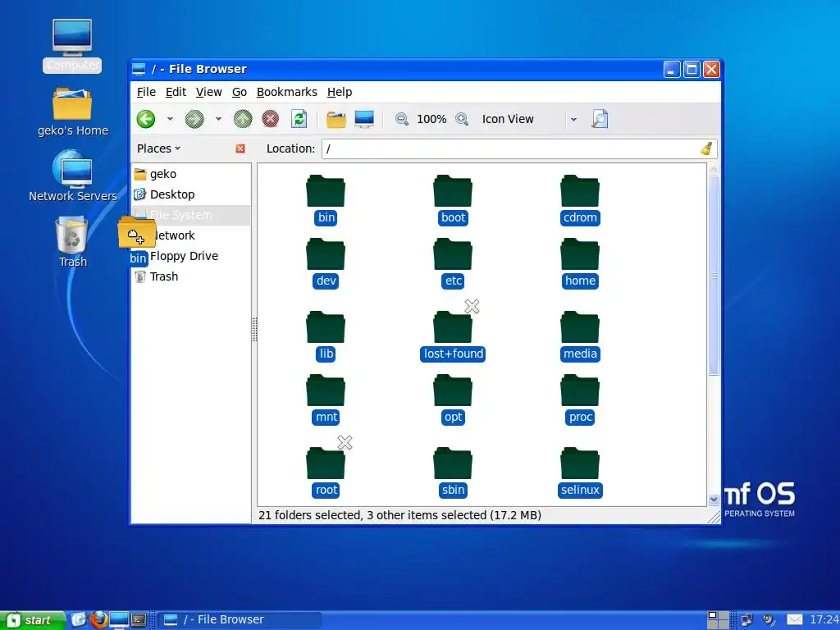
Task: Click the vertical scrollbar thumb
Action: pyautogui.click(x=714, y=276)
